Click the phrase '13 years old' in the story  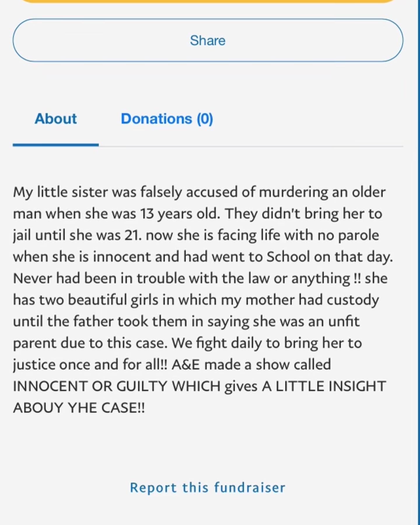[180, 214]
